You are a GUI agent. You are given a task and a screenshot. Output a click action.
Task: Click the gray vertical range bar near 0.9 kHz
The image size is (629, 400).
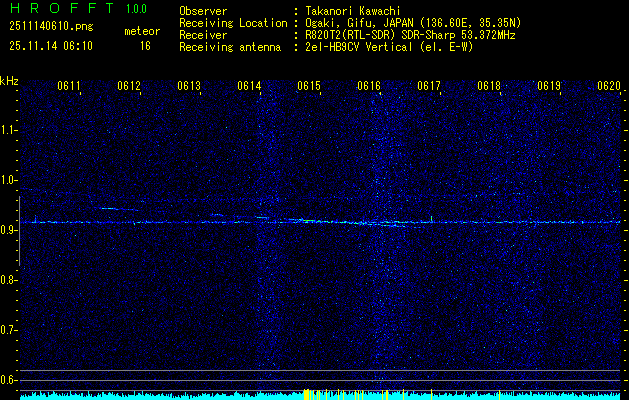(19, 231)
